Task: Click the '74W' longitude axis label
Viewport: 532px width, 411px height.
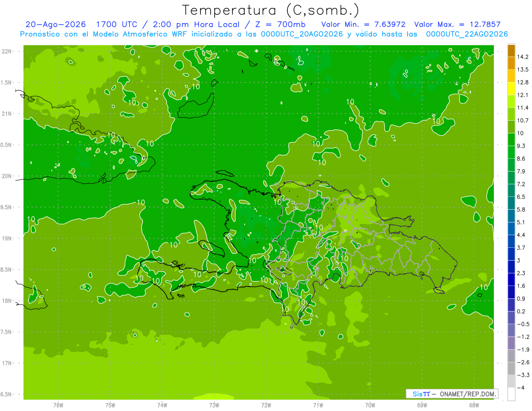Action: pos(162,405)
